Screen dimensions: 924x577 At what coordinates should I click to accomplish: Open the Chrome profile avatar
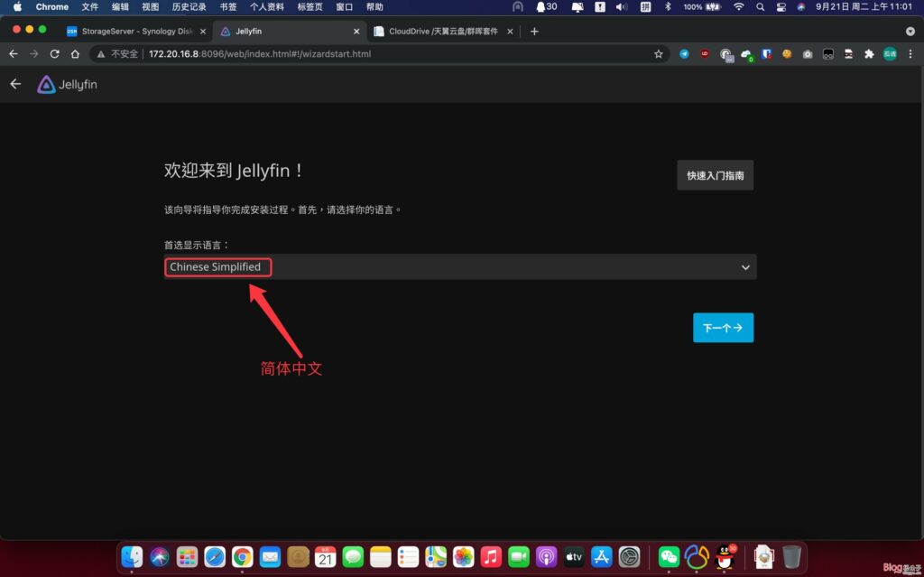[890, 53]
